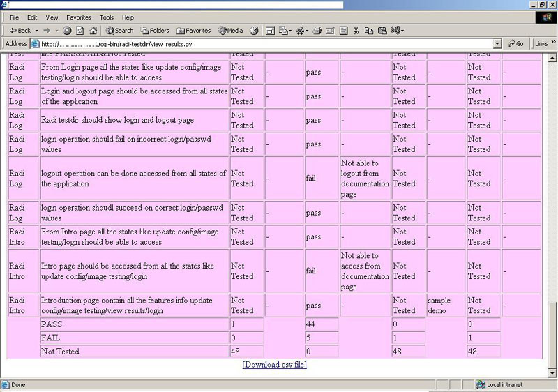Open the Media pane
The image size is (558, 392).
click(231, 31)
